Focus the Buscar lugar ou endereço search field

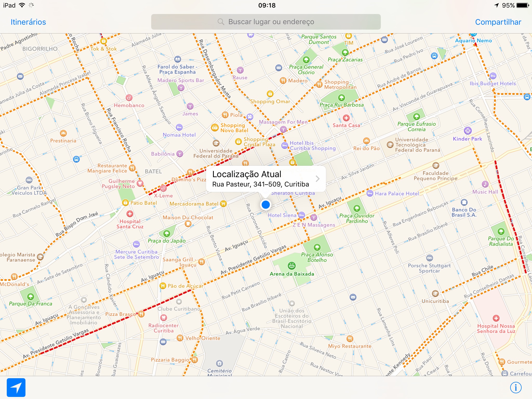(266, 22)
